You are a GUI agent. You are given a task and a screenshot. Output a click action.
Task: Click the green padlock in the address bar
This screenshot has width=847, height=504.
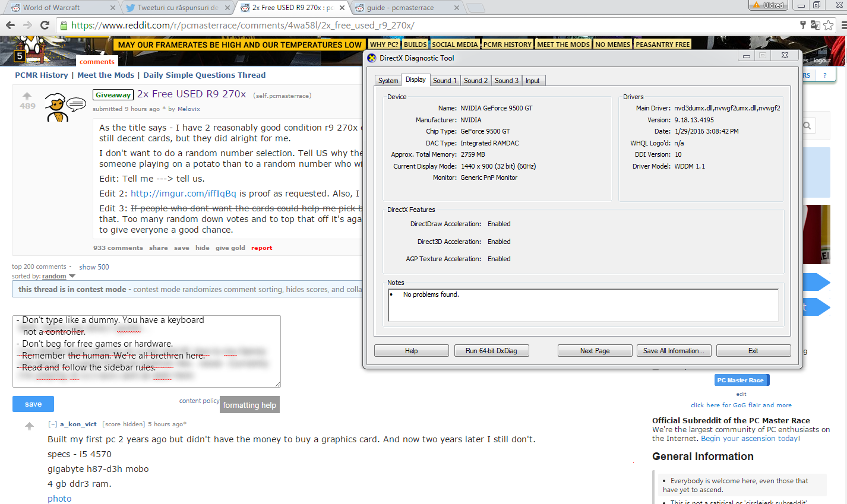64,25
